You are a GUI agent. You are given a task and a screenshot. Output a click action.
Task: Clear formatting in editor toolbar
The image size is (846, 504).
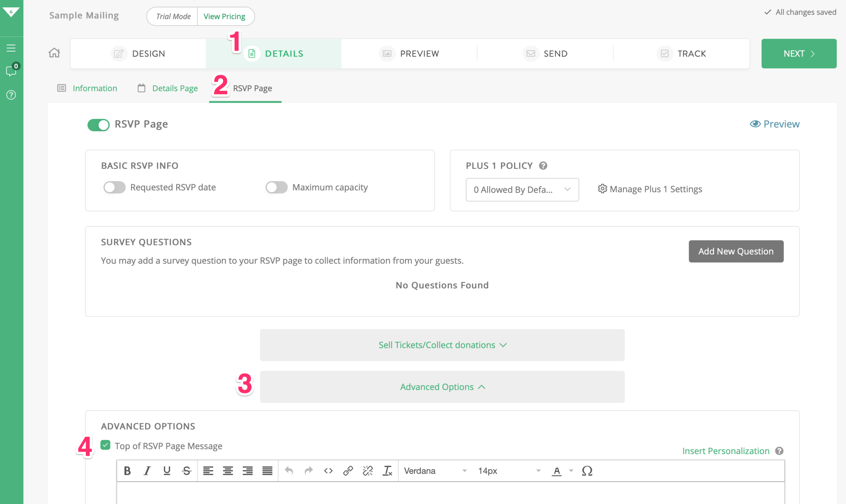pyautogui.click(x=387, y=471)
